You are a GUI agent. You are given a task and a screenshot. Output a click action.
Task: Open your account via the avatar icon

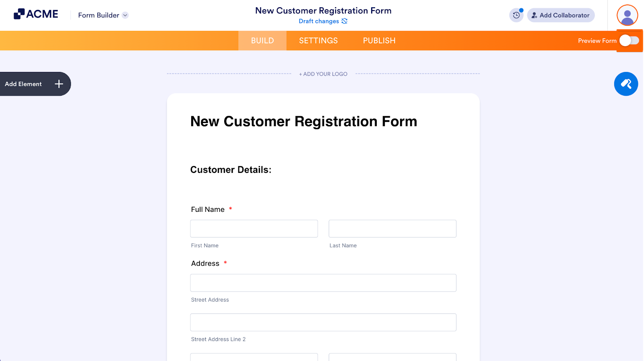pyautogui.click(x=627, y=15)
